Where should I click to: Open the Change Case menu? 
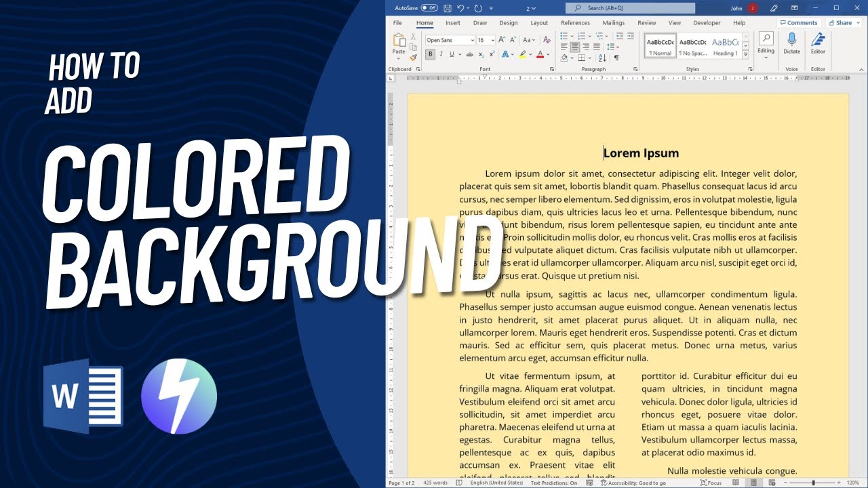[529, 41]
